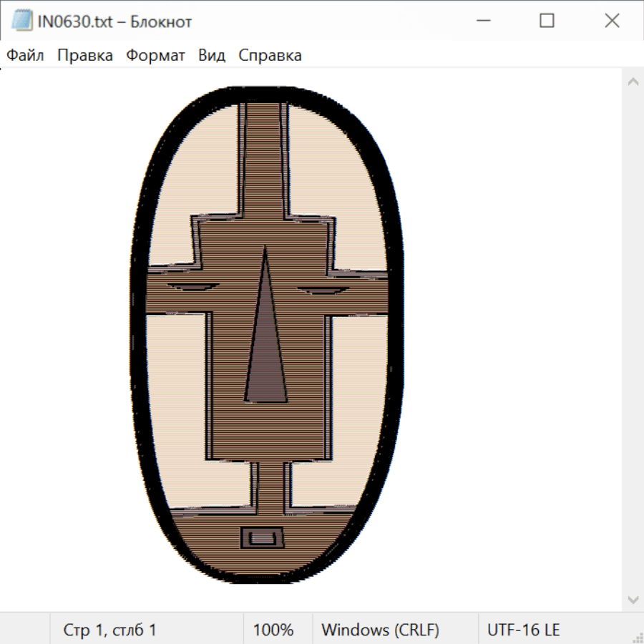The width and height of the screenshot is (644, 644).
Task: Open the Формат menu
Action: (155, 55)
